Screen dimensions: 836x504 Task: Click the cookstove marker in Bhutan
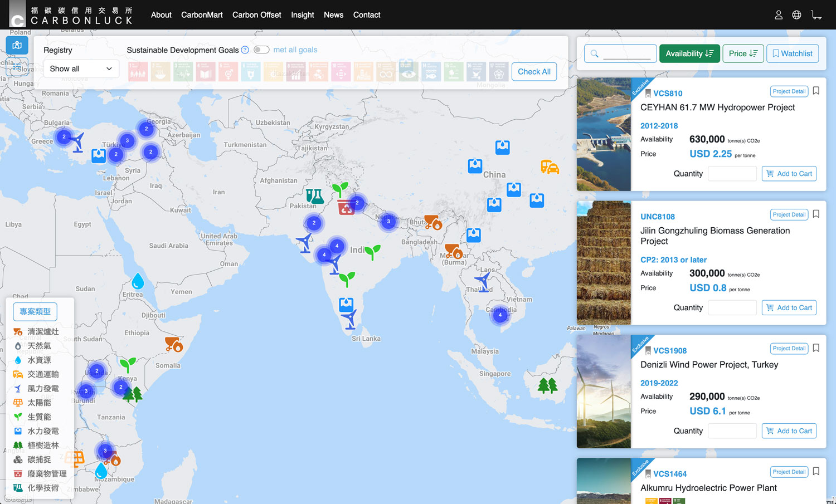[x=433, y=222]
